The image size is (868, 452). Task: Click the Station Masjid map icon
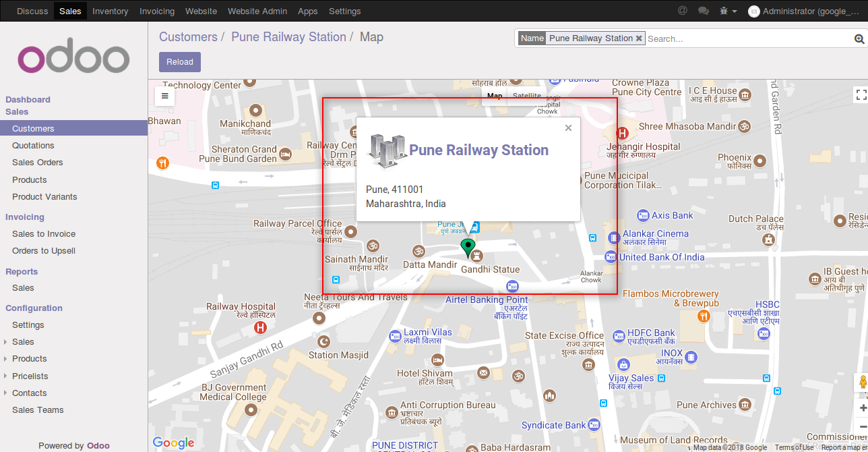pos(325,341)
